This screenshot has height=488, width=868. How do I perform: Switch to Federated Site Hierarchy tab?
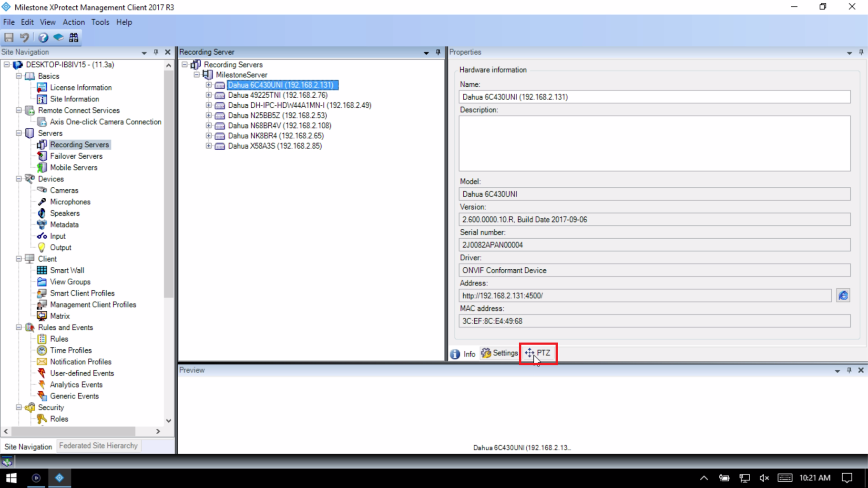tap(98, 446)
